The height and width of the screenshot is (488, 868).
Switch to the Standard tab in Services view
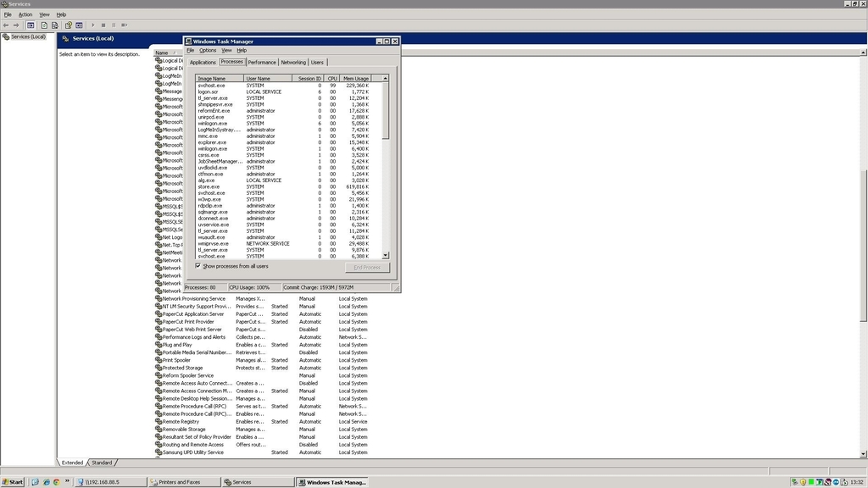(x=102, y=463)
